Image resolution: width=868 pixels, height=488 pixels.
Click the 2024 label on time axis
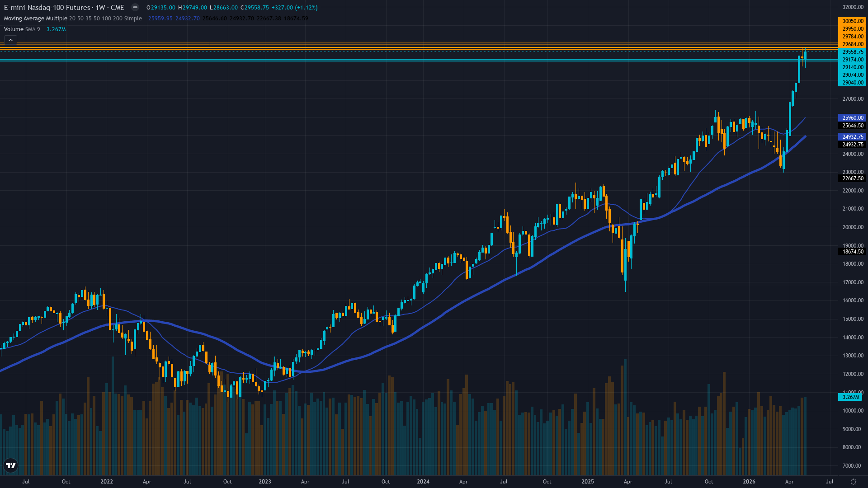coord(423,482)
